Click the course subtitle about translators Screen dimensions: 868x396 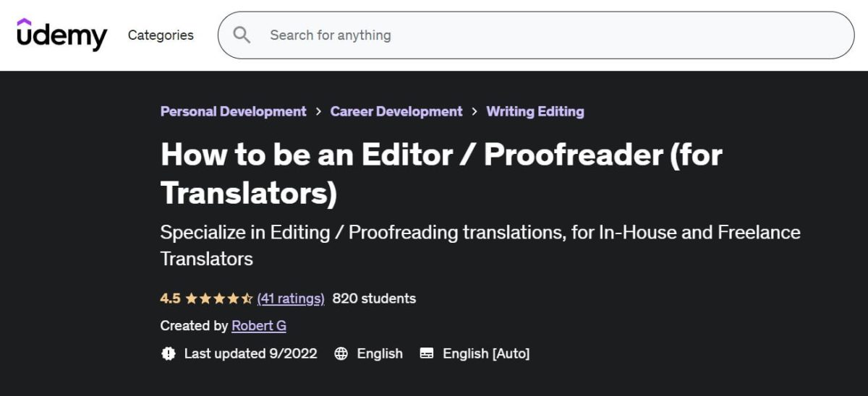point(480,245)
